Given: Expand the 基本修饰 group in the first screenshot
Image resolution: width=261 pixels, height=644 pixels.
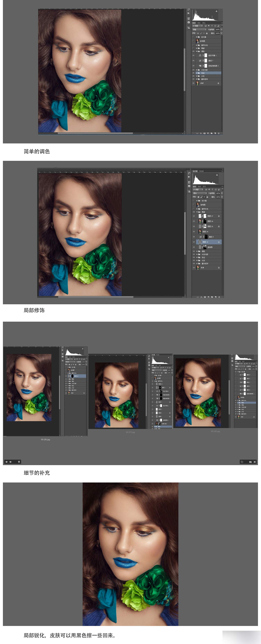Looking at the screenshot, I should tap(197, 79).
